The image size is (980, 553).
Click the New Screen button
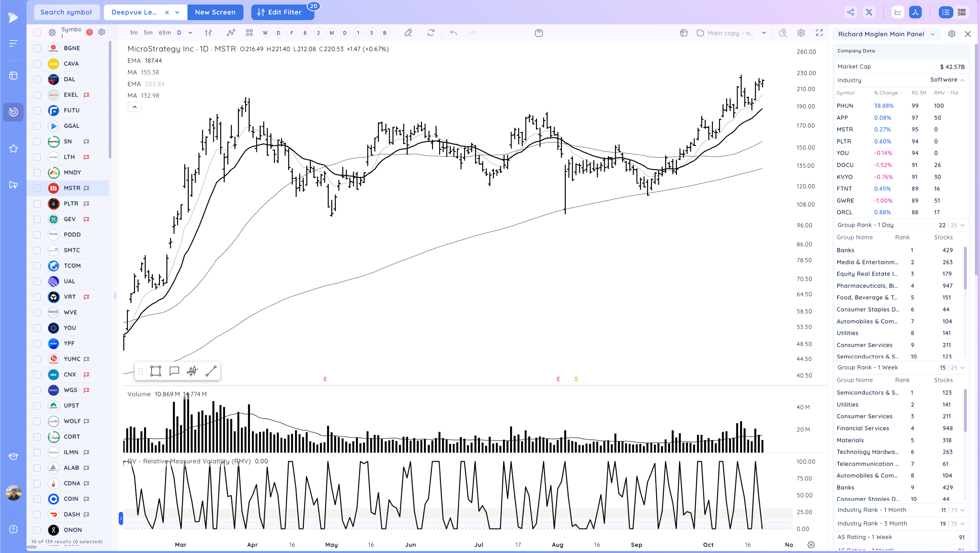215,12
